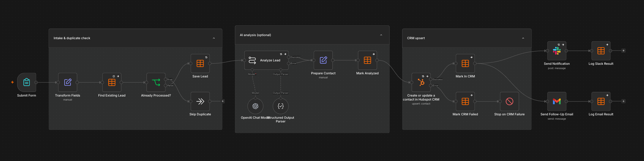Select the Find Existing Lead table node

(x=112, y=82)
